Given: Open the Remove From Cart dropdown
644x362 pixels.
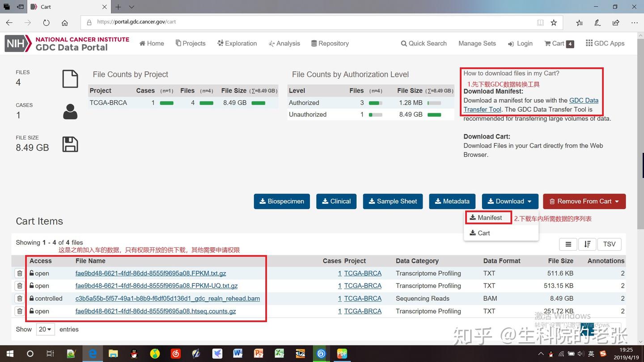Looking at the screenshot, I should tap(584, 201).
